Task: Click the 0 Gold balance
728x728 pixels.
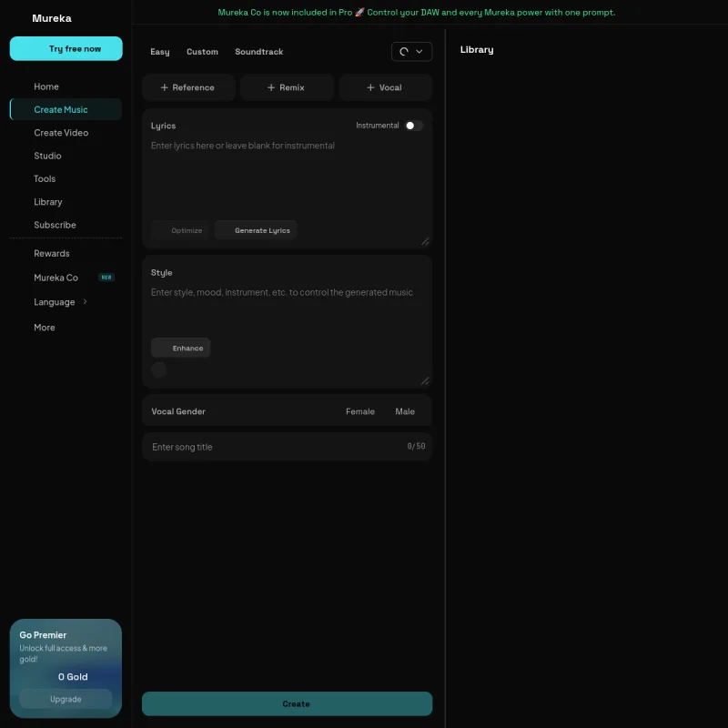Action: 73,677
